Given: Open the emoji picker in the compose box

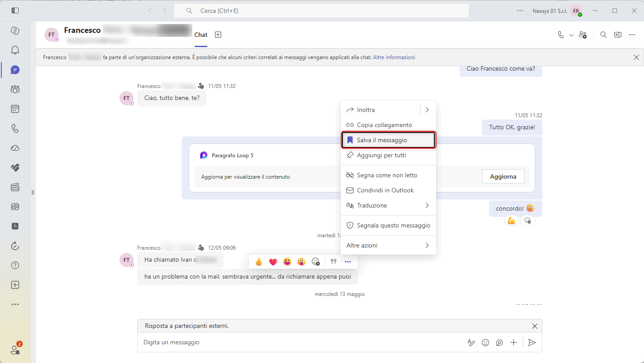Looking at the screenshot, I should (x=485, y=343).
